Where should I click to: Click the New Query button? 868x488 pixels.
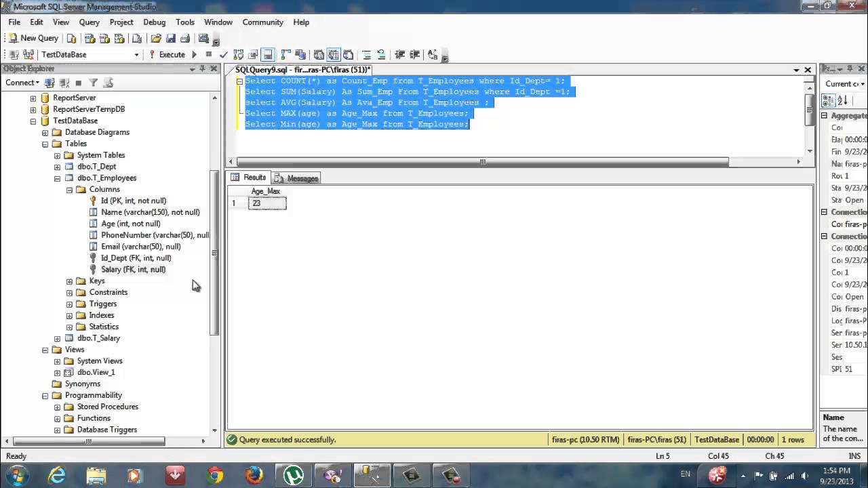point(33,38)
